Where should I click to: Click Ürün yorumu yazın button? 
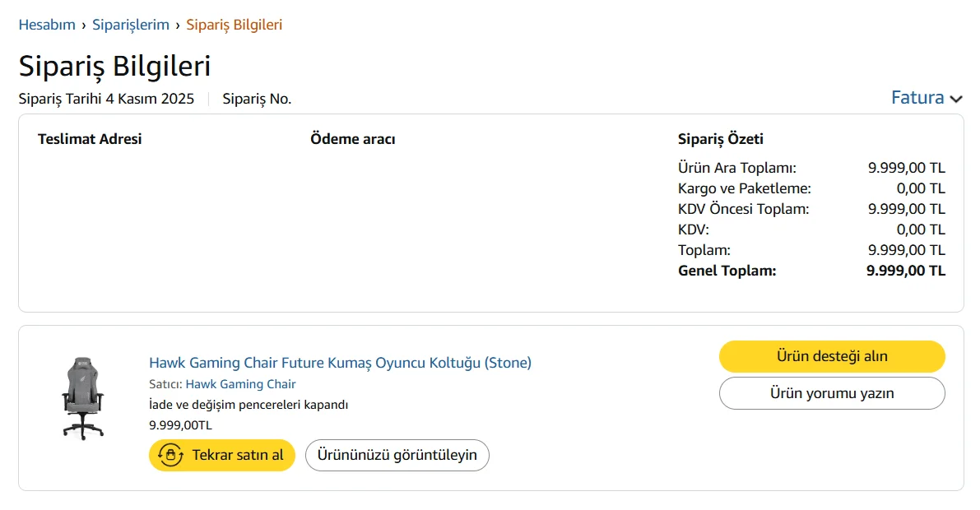[832, 393]
